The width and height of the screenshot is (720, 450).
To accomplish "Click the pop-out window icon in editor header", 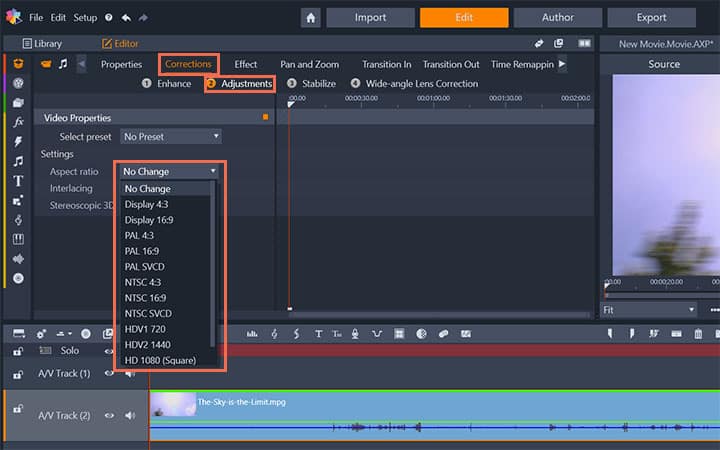I will pos(558,43).
